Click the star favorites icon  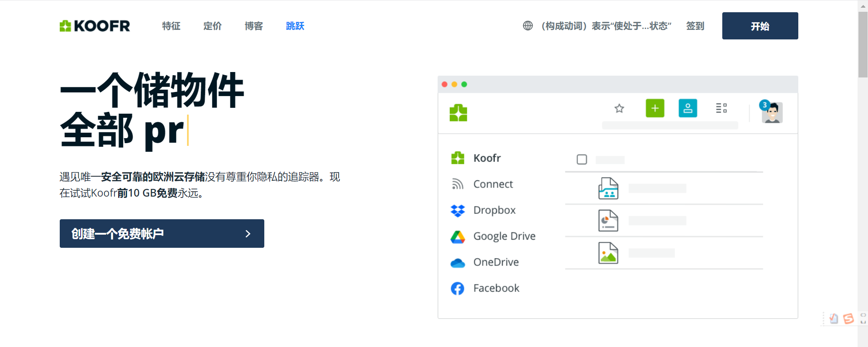click(619, 108)
